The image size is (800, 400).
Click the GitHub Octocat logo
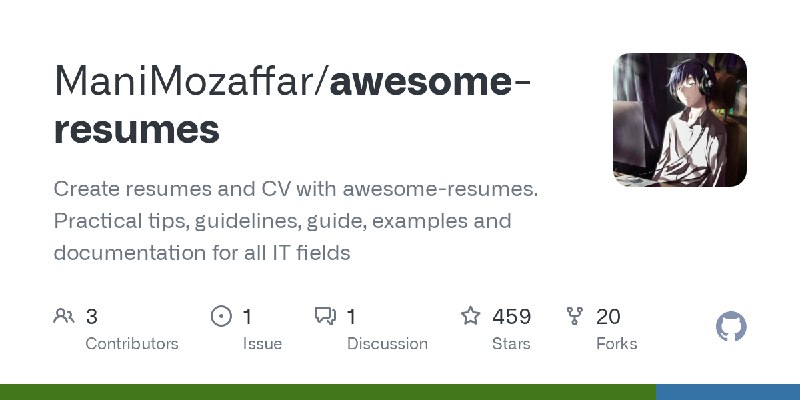pos(731,327)
